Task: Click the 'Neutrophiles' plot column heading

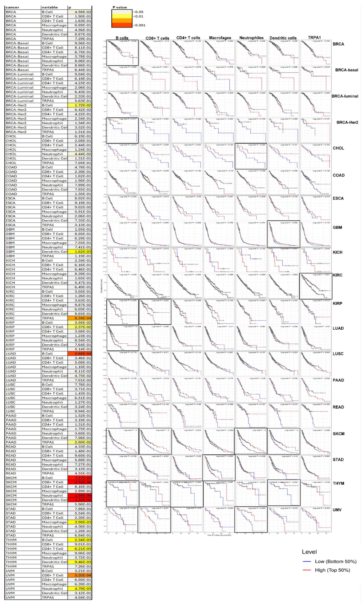Action: 251,38
